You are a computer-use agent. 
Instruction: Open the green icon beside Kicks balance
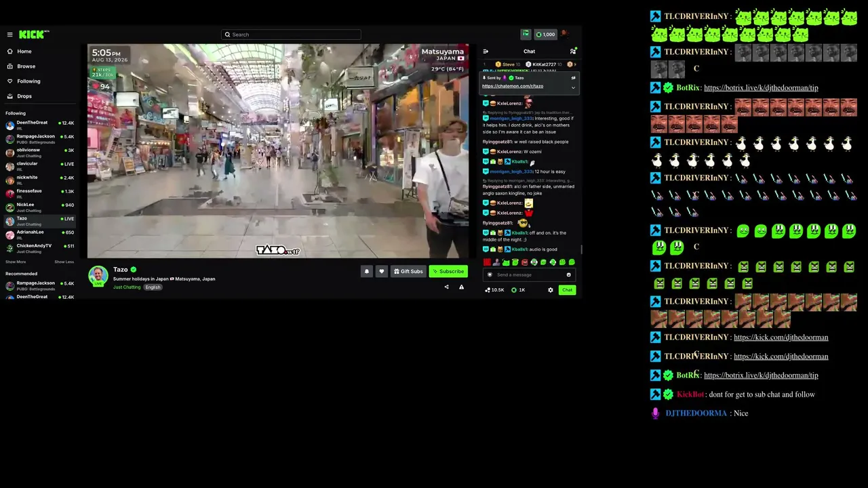526,35
